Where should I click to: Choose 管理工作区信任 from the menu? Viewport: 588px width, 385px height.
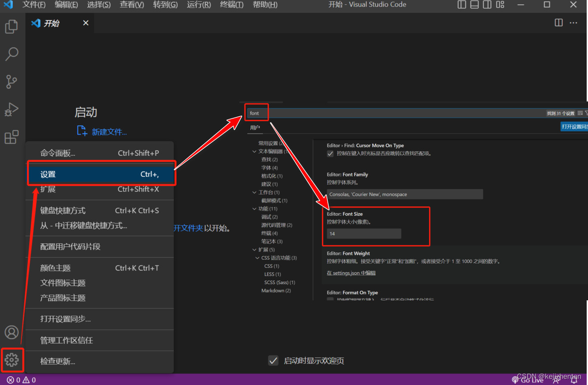pos(100,340)
